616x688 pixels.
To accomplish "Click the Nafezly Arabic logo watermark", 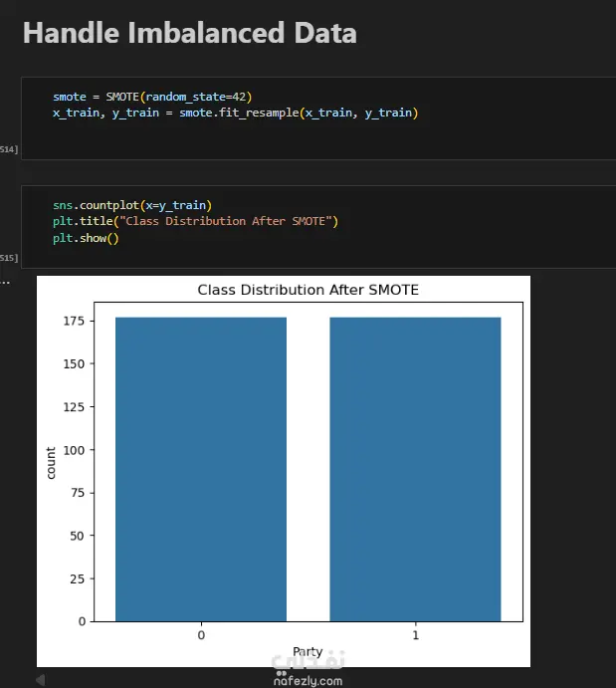I will (308, 660).
